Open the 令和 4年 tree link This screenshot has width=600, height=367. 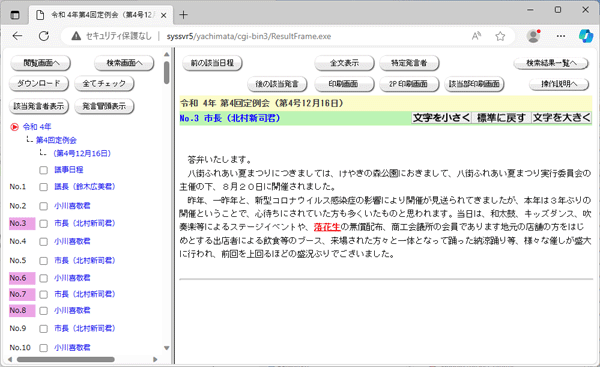37,127
